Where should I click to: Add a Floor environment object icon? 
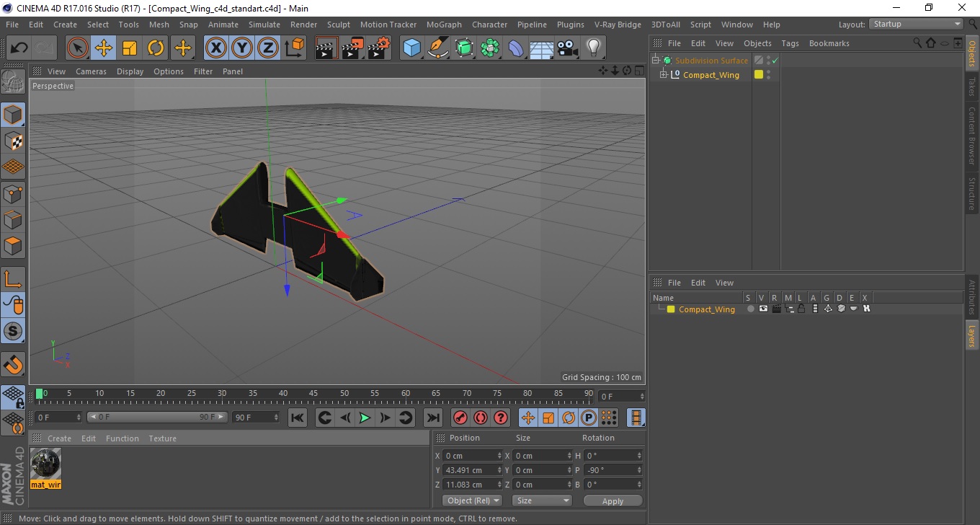542,48
